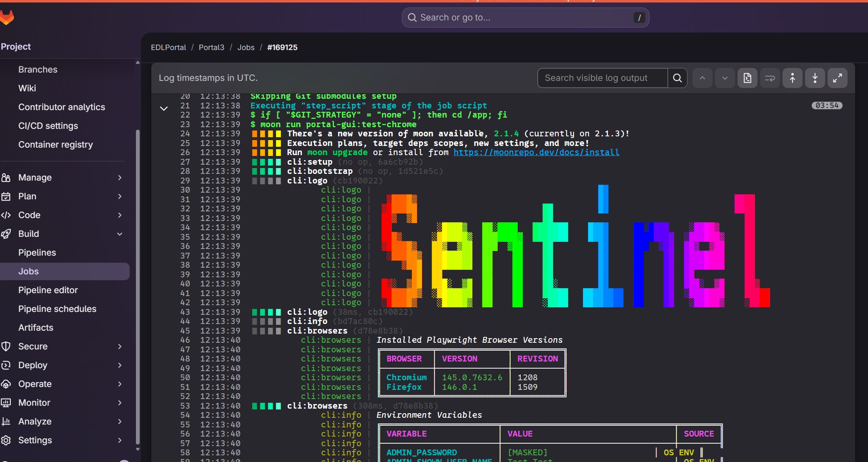Expand the Operate section chevron
The width and height of the screenshot is (868, 462).
coord(120,384)
